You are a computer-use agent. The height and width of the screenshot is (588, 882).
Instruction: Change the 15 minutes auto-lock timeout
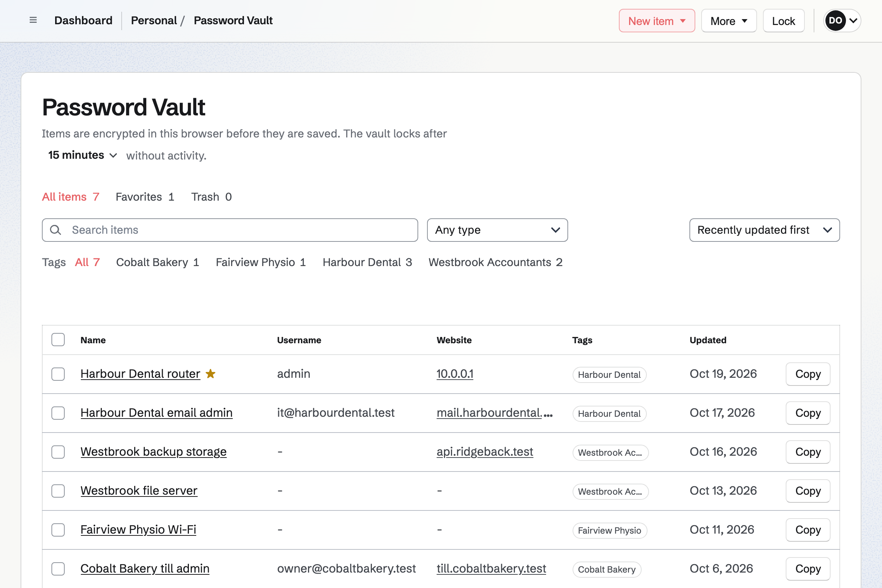pos(82,155)
